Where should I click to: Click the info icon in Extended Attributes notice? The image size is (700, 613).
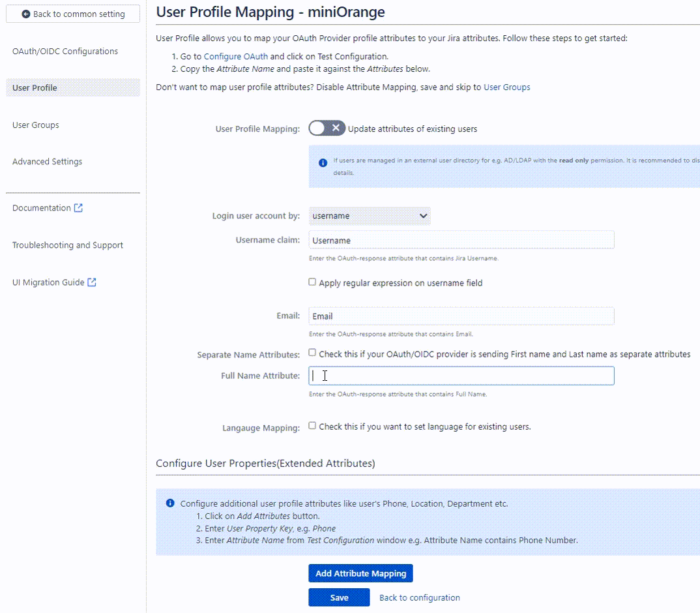pos(170,503)
